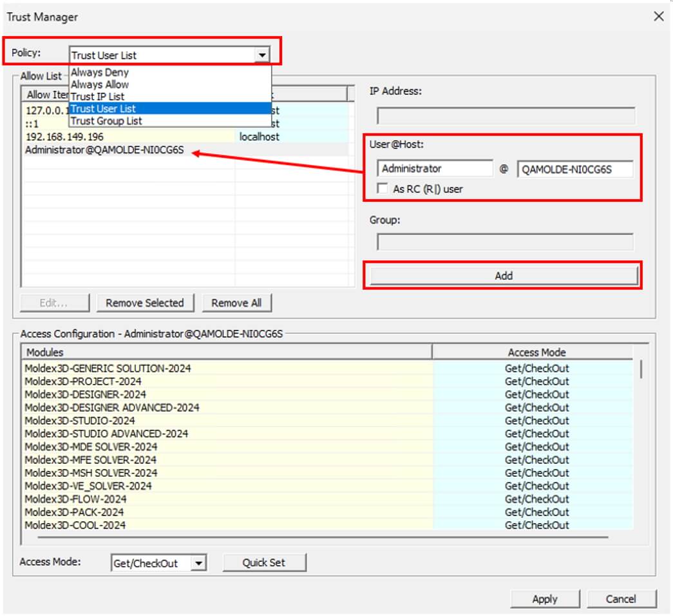This screenshot has height=616, width=673.
Task: Pick Trust Group List policy
Action: 170,120
